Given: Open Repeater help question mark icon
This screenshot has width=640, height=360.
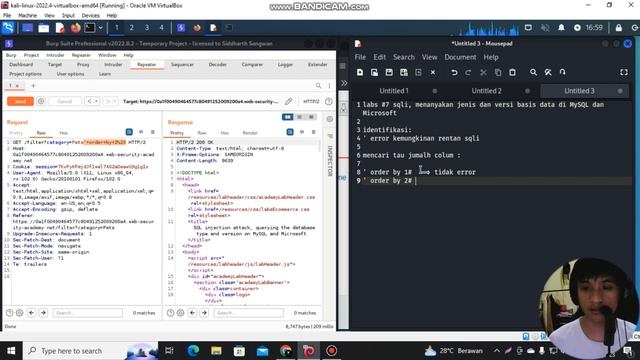Looking at the screenshot, I should coord(329,101).
